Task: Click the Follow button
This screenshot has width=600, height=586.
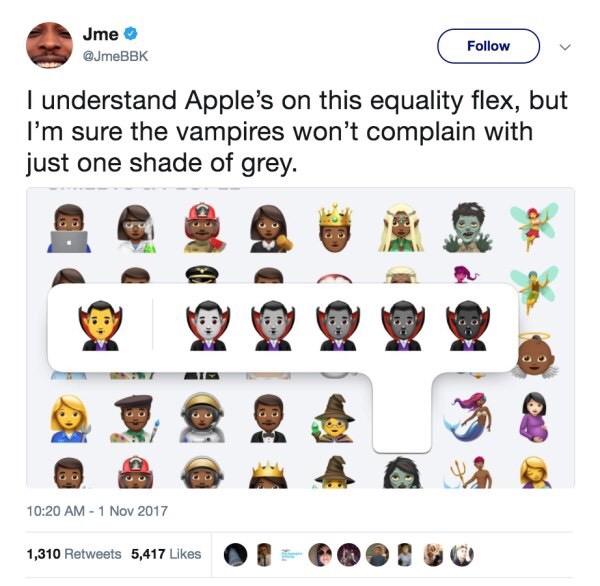Action: tap(488, 46)
